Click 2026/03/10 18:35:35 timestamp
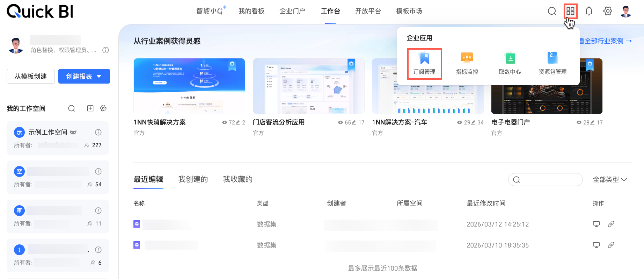Screen dimensions: 644x279 (498, 245)
